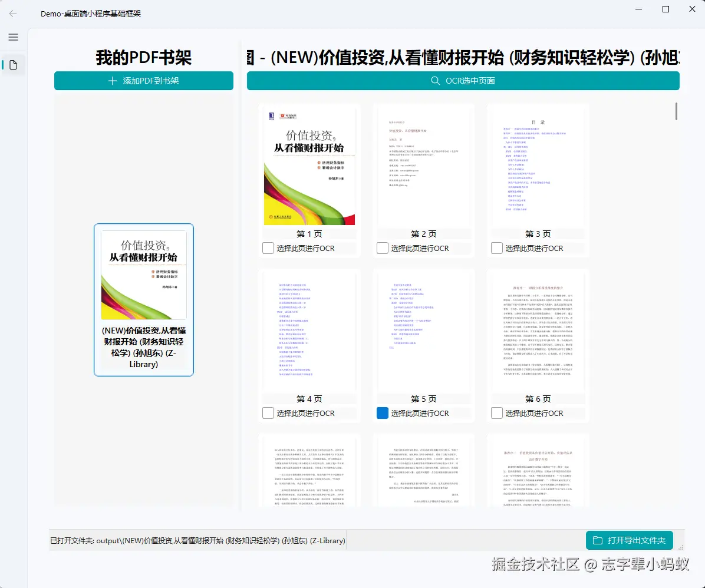Viewport: 705px width, 588px height.
Task: Click the thumbnail of 第 6 页
Action: pyautogui.click(x=538, y=332)
